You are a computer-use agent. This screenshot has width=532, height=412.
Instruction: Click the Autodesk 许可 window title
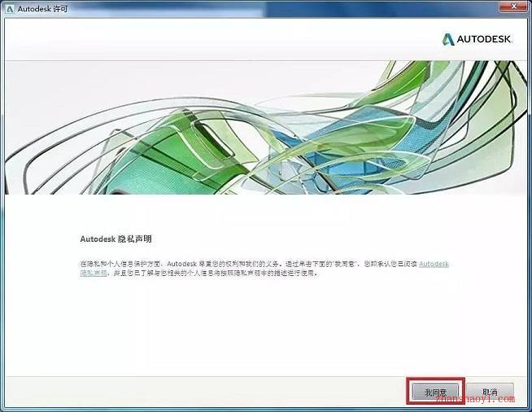tap(42, 9)
